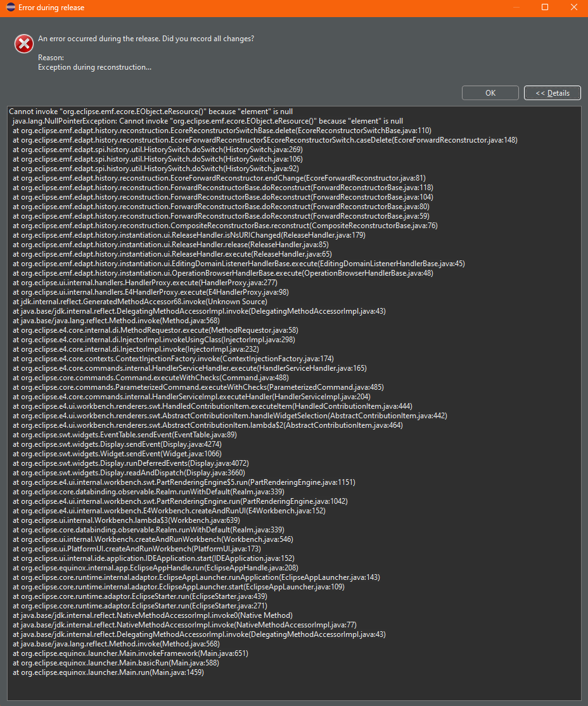
Task: Click the EcoreReconstructorSwitch.caseDelete stack line
Action: pos(265,140)
